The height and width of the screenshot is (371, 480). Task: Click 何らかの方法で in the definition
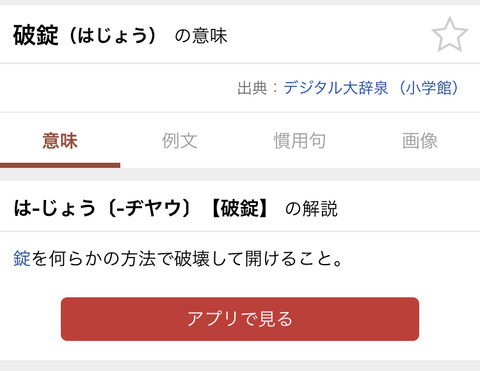(x=111, y=259)
